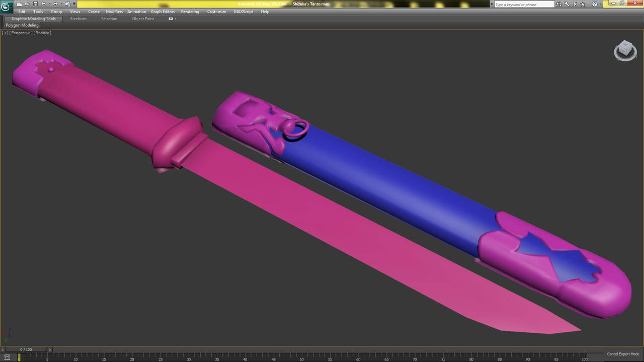644x362 pixels.
Task: Open the Modifiers menu
Action: point(114,12)
